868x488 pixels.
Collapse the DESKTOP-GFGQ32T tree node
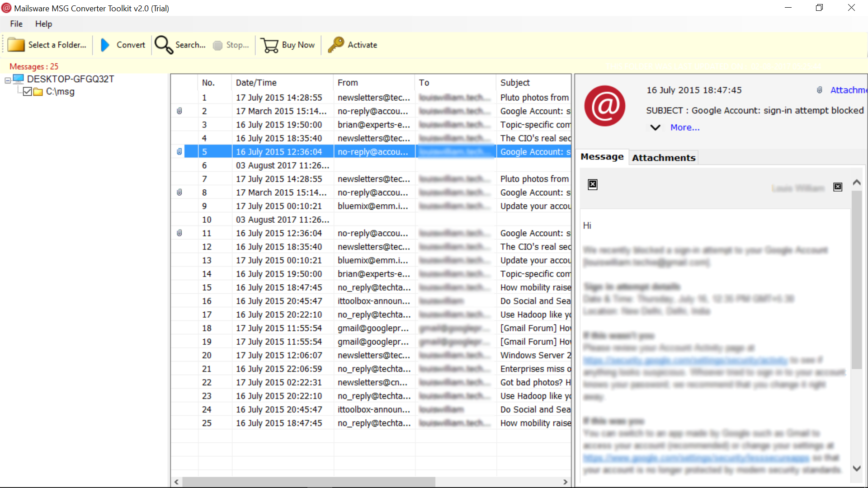click(8, 80)
